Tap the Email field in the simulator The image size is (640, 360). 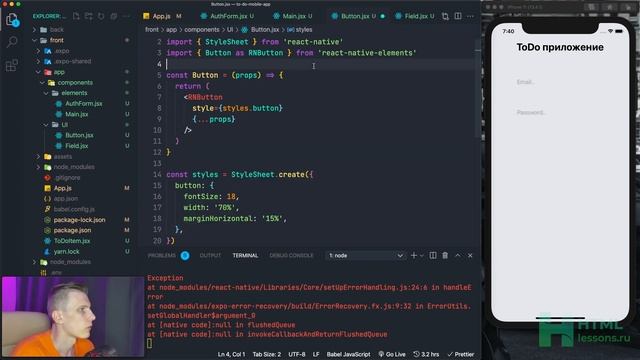point(560,82)
